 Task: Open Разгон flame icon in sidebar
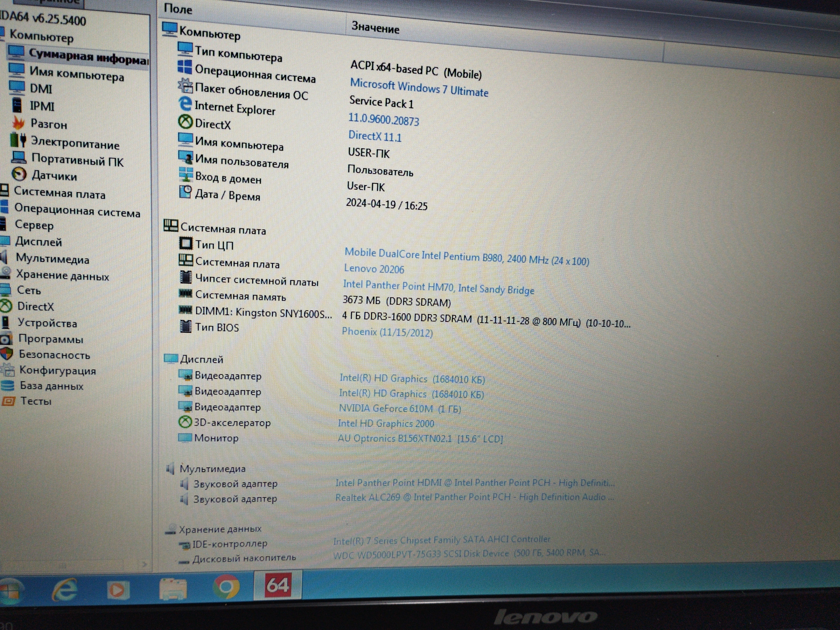tap(18, 123)
